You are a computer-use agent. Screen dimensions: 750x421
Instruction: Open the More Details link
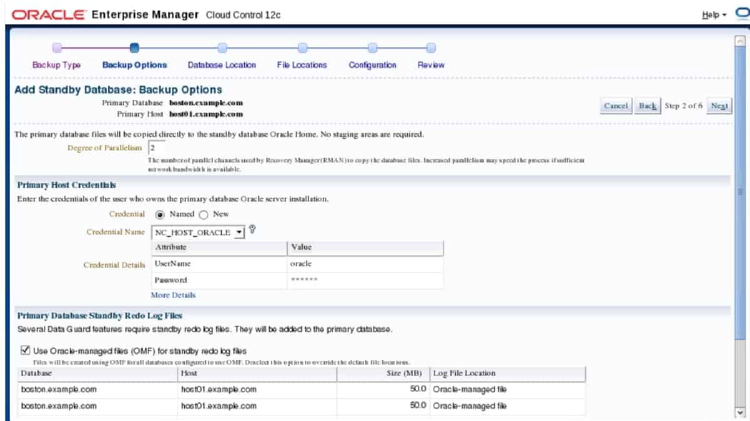click(173, 295)
